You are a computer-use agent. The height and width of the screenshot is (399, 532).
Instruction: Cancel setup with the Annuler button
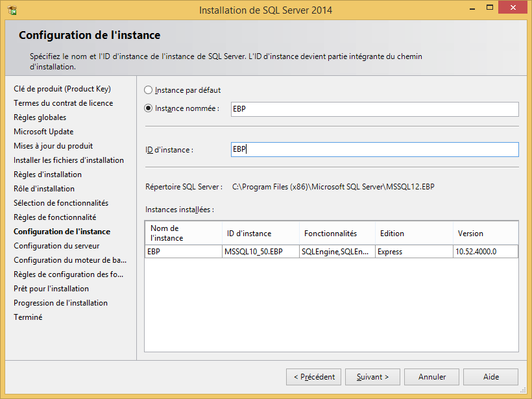coord(431,377)
